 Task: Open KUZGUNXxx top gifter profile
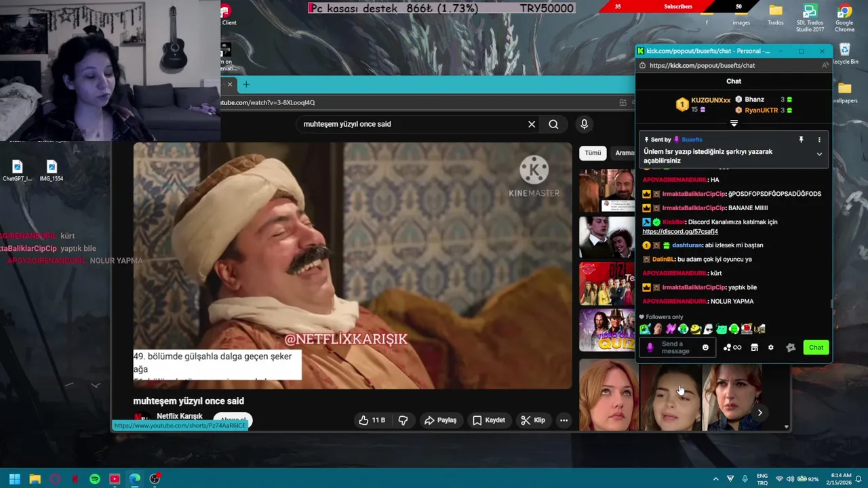(711, 100)
